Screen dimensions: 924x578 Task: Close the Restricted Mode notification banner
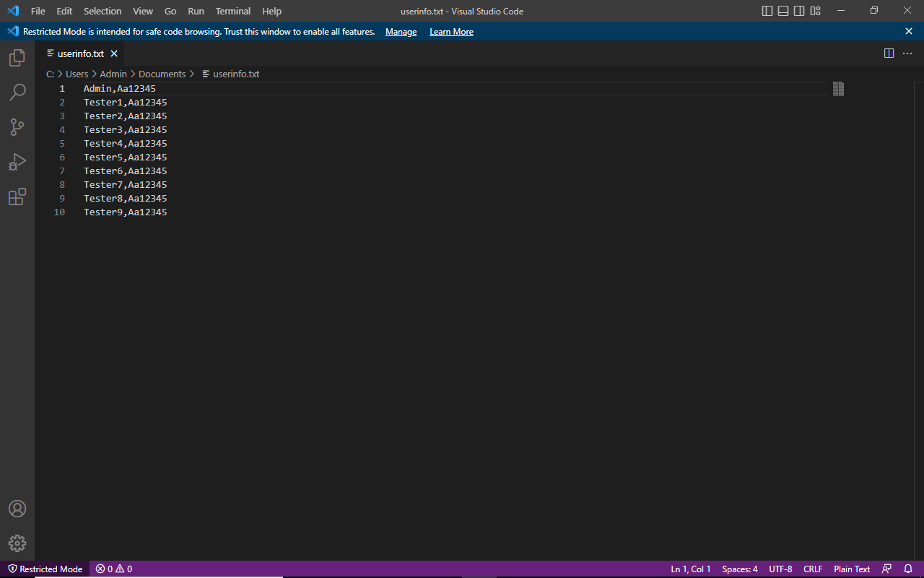pos(909,31)
